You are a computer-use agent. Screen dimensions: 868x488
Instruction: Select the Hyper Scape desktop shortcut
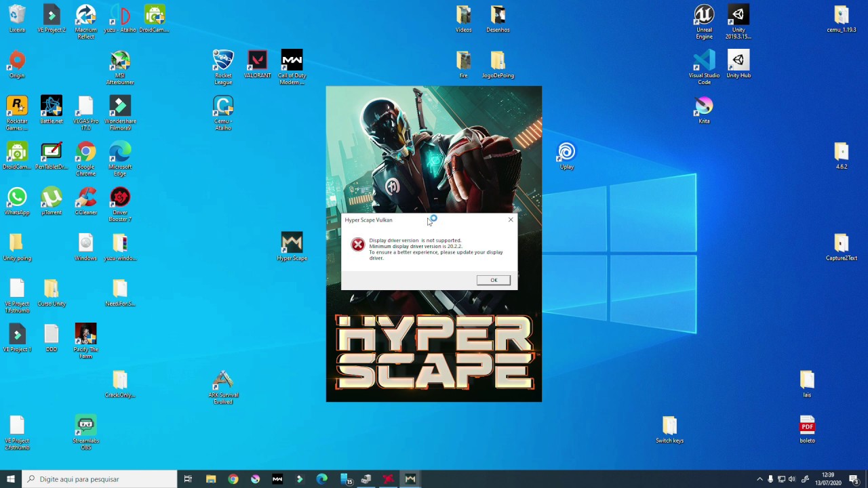[x=292, y=247]
